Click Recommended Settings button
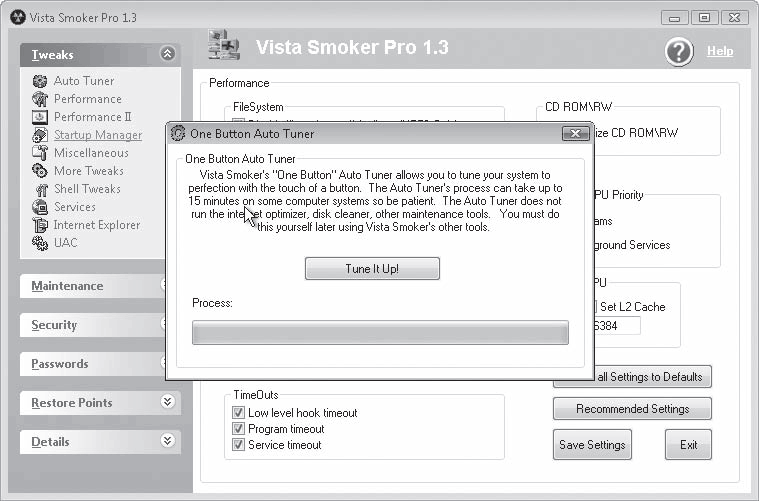This screenshot has height=501, width=759. 632,409
